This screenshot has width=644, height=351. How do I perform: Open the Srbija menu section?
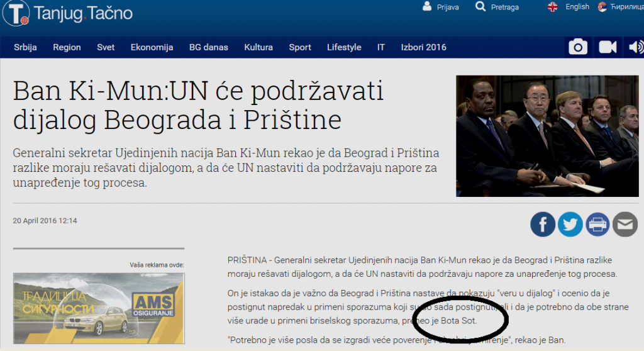(x=26, y=47)
